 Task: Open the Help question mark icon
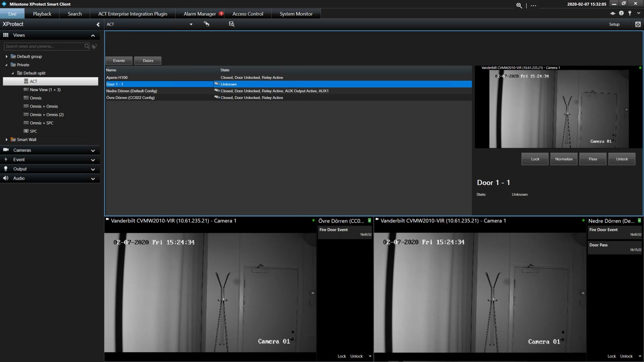point(621,13)
